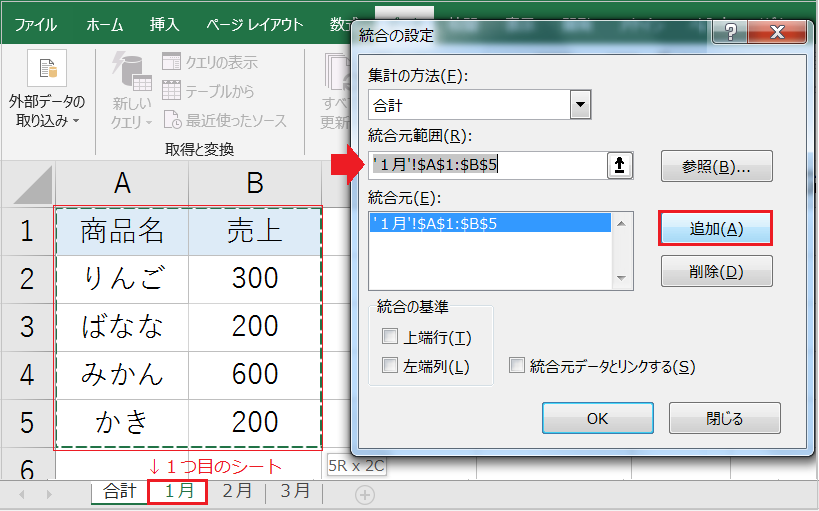819x511 pixels.
Task: Click the クエリの表示 command
Action: 210,62
